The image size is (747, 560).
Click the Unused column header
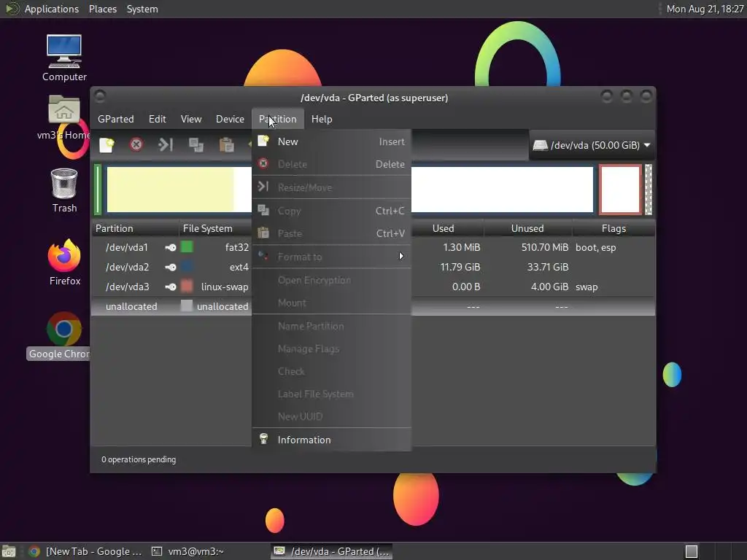point(527,228)
